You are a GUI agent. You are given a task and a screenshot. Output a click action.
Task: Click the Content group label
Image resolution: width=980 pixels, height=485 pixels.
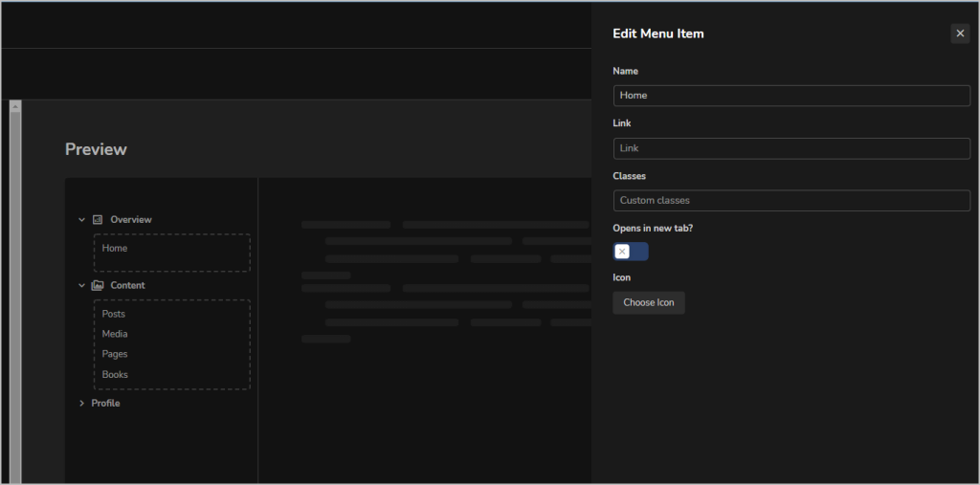(127, 285)
